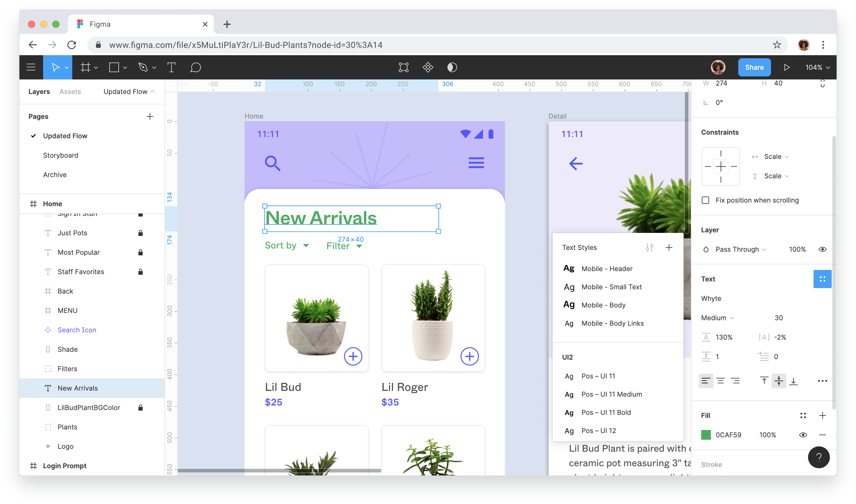856x504 pixels.
Task: Switch to the Storyboard page
Action: pyautogui.click(x=61, y=155)
